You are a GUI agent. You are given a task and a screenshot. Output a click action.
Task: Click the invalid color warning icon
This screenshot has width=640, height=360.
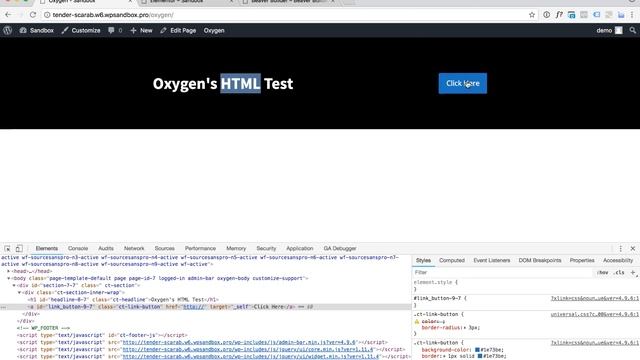[x=417, y=322]
